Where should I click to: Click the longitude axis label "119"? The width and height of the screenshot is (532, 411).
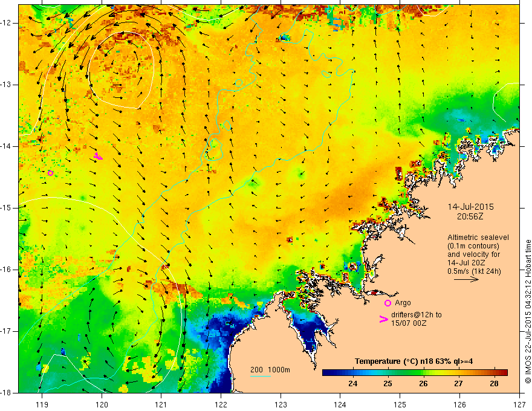coord(42,405)
